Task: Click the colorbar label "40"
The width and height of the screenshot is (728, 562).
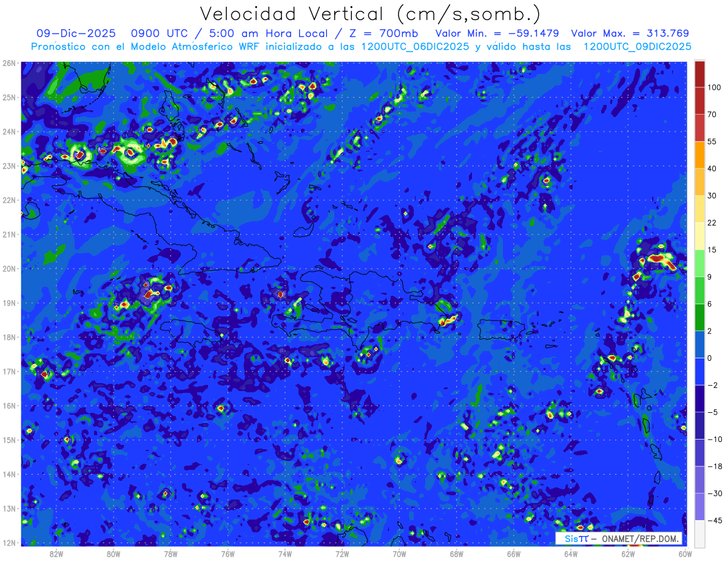Action: 712,169
